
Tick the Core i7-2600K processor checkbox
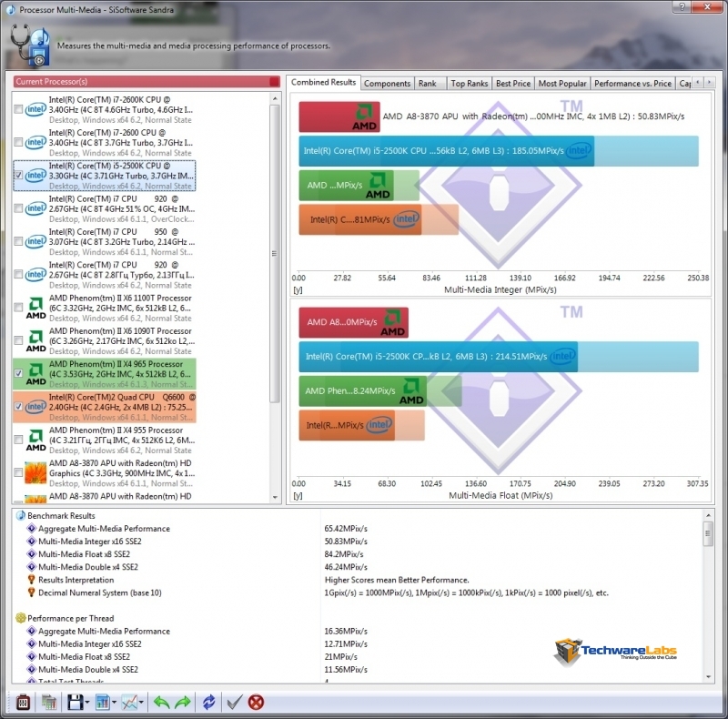[x=18, y=109]
